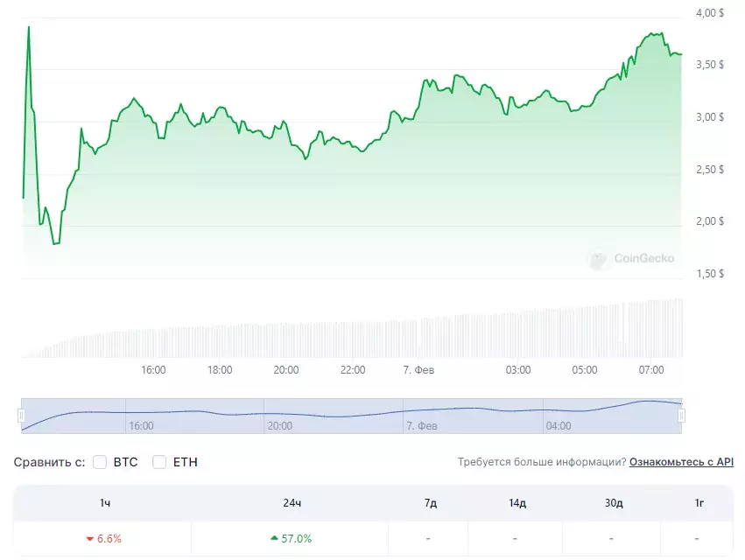Click the dash value under 30д
745x560 pixels.
tap(611, 539)
